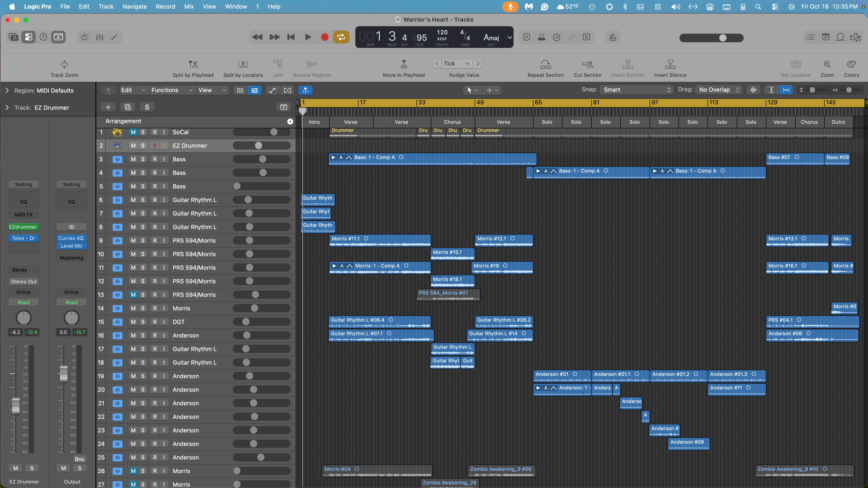Image resolution: width=868 pixels, height=488 pixels.
Task: Open the List Editors icon
Action: tap(810, 37)
